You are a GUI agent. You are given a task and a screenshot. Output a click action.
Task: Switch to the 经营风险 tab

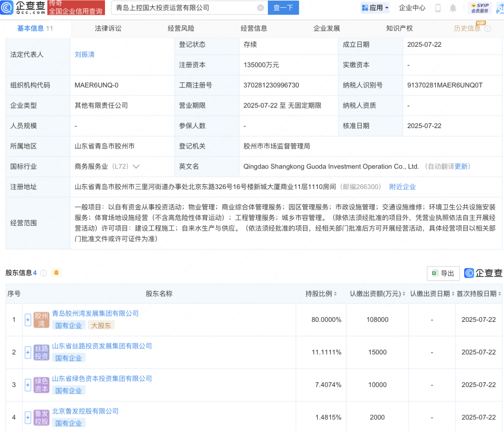coord(181,28)
